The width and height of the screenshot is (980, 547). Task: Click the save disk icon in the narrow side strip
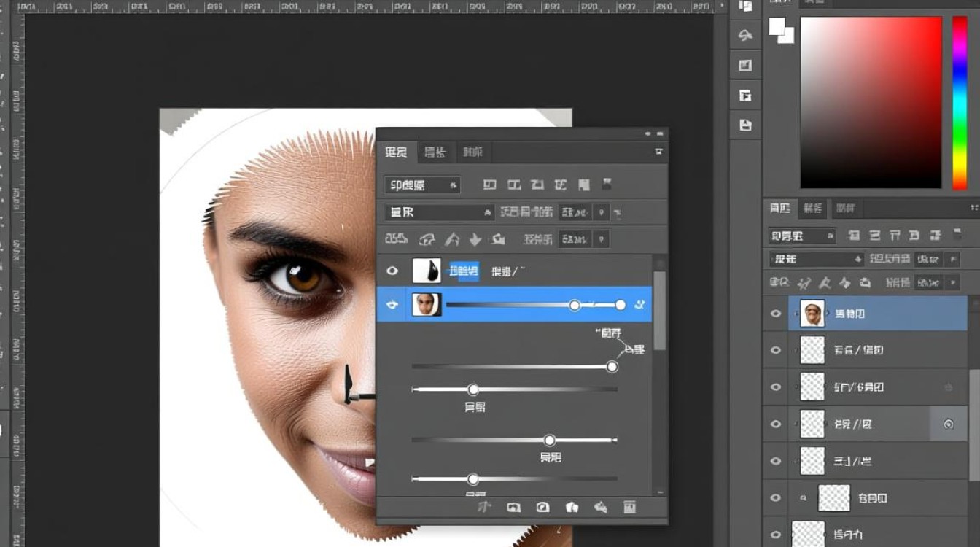pos(745,125)
